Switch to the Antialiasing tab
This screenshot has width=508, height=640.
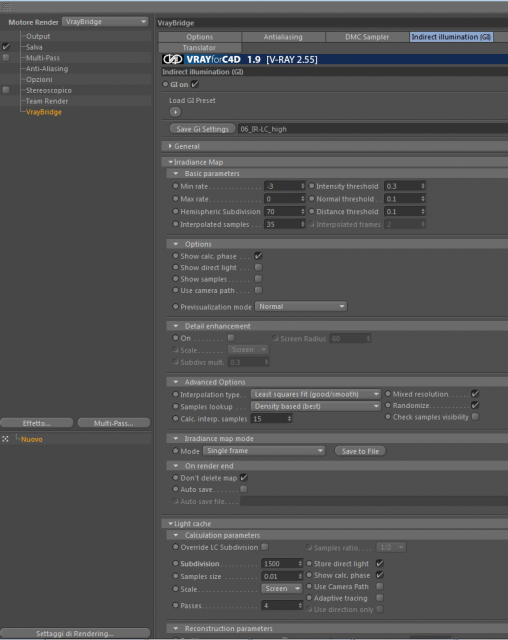point(283,37)
